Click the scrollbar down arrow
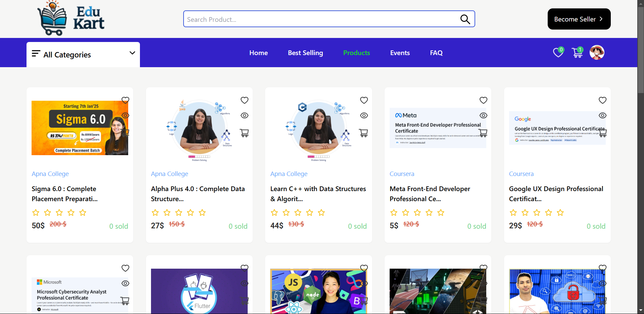This screenshot has width=644, height=314. tap(641, 311)
